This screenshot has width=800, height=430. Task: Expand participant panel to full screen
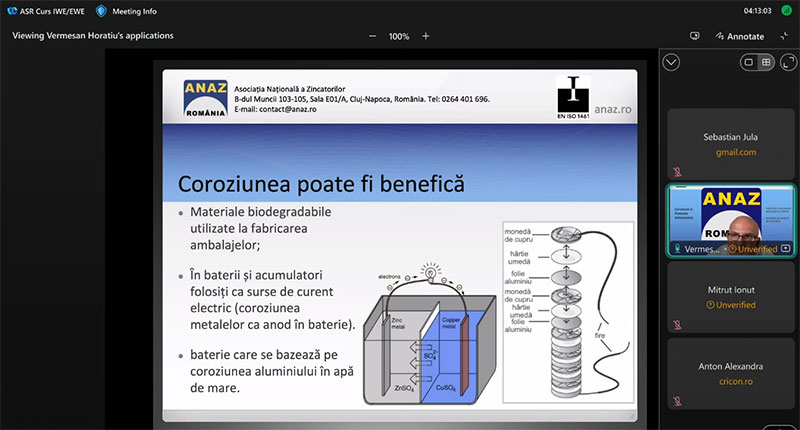788,62
